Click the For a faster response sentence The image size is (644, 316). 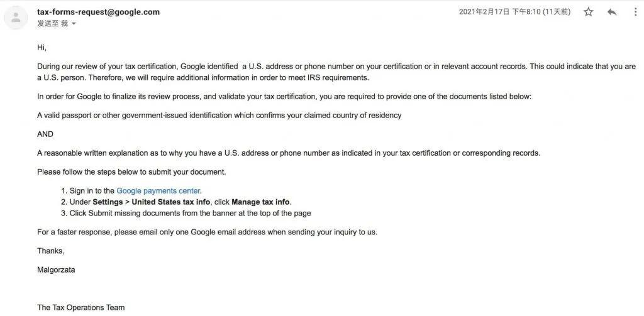pos(207,232)
